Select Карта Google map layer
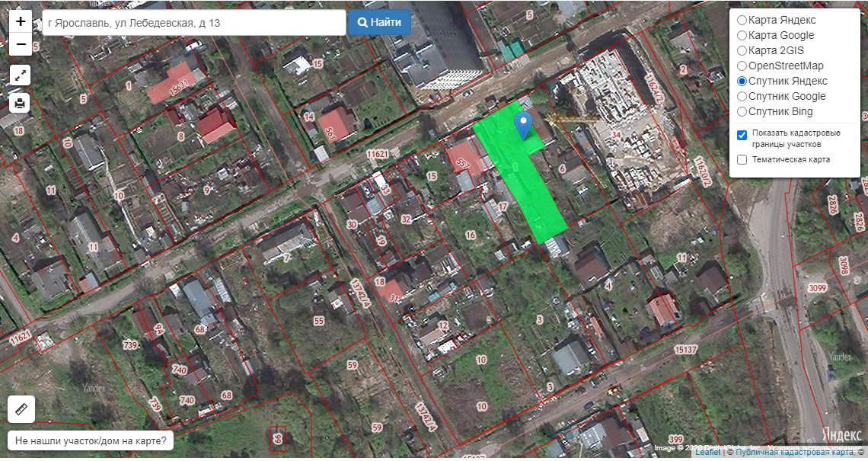The height and width of the screenshot is (461, 868). pos(742,36)
